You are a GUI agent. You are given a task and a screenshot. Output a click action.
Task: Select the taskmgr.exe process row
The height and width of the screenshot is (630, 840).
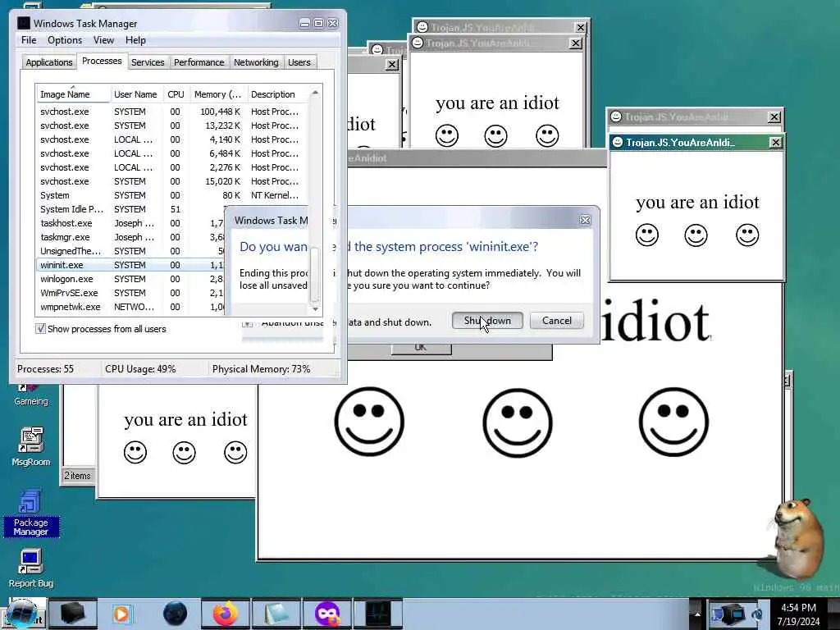(x=131, y=237)
